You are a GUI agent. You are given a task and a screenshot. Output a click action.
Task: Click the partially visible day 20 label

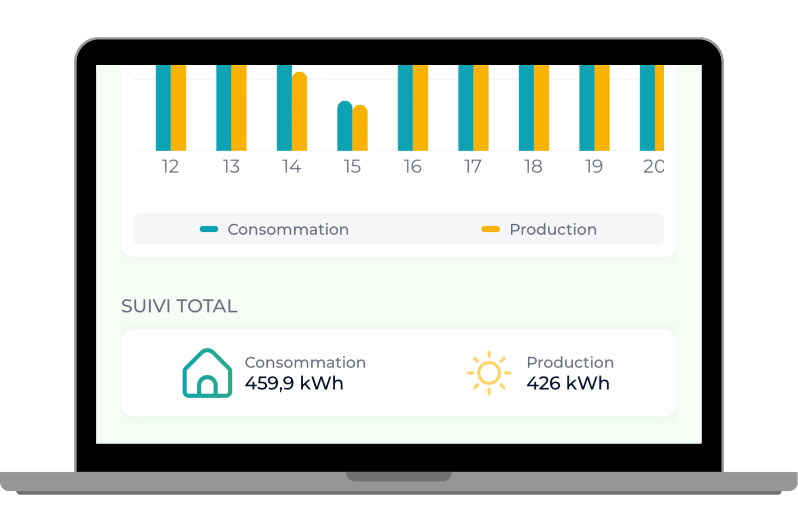pos(653,167)
